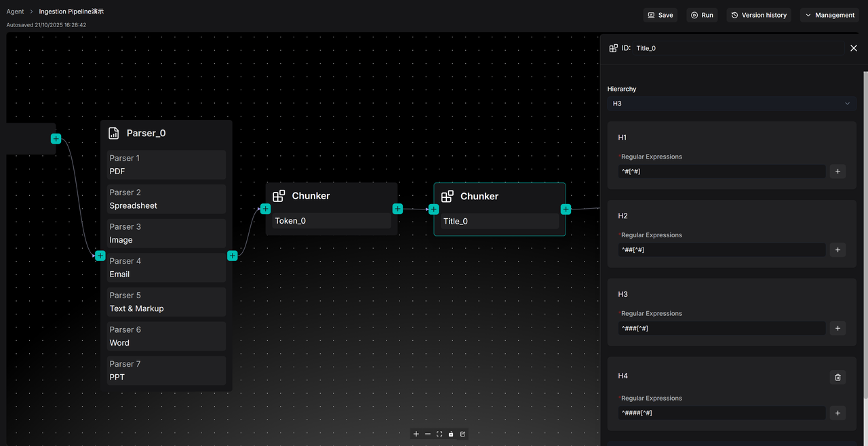This screenshot has height=446, width=868.
Task: Zoom in on the canvas
Action: point(416,434)
